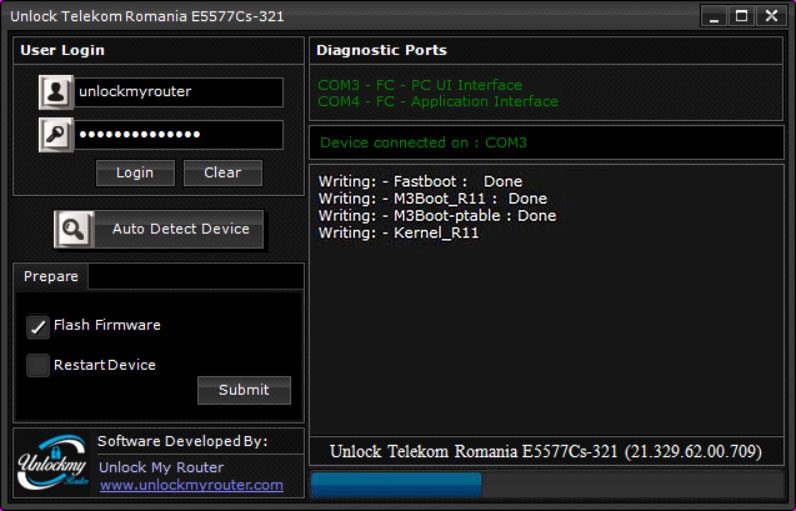Click the blue flashing progress bar

pos(396,485)
